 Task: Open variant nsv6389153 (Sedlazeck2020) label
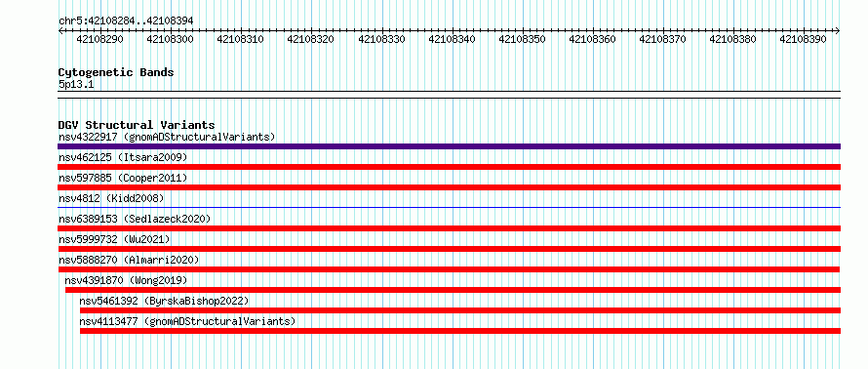pos(135,219)
